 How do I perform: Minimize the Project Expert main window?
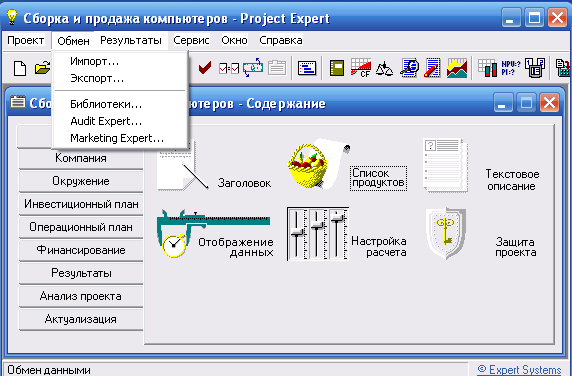pyautogui.click(x=511, y=18)
